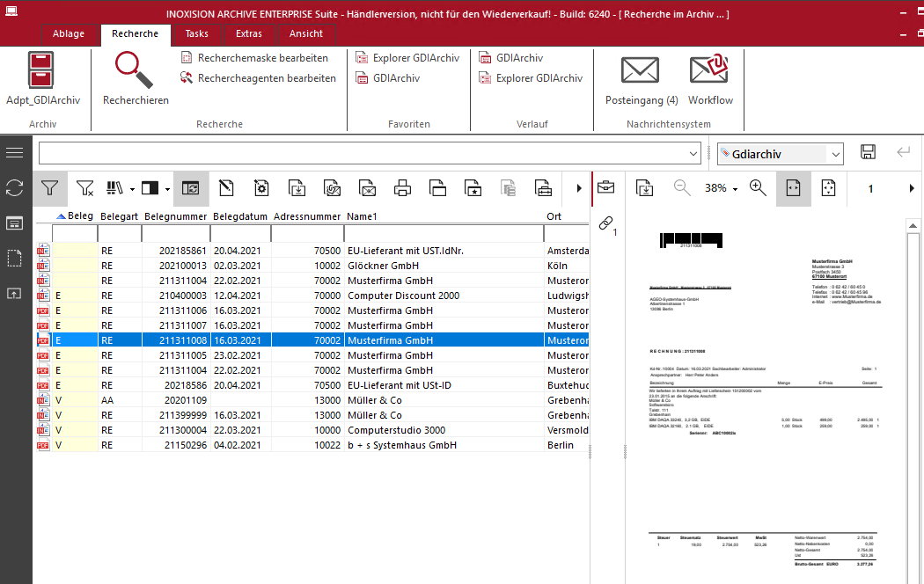The image size is (924, 584).
Task: Toggle the auto-refresh view button
Action: tap(191, 187)
